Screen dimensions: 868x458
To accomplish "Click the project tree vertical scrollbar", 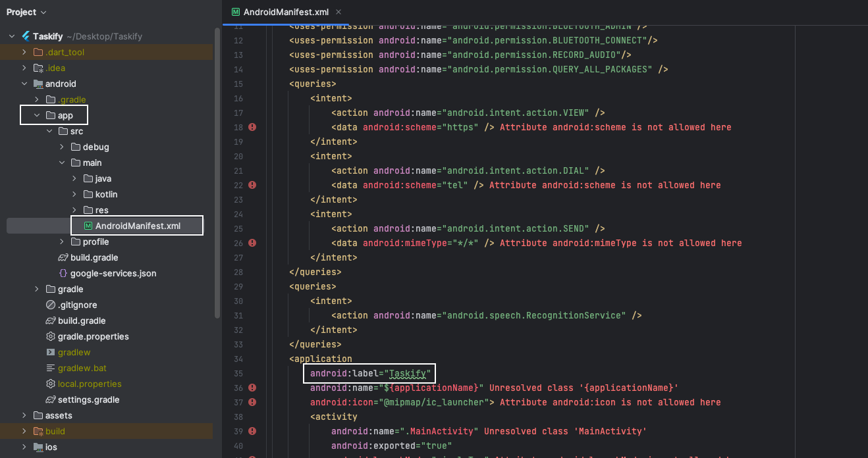I will point(217,171).
